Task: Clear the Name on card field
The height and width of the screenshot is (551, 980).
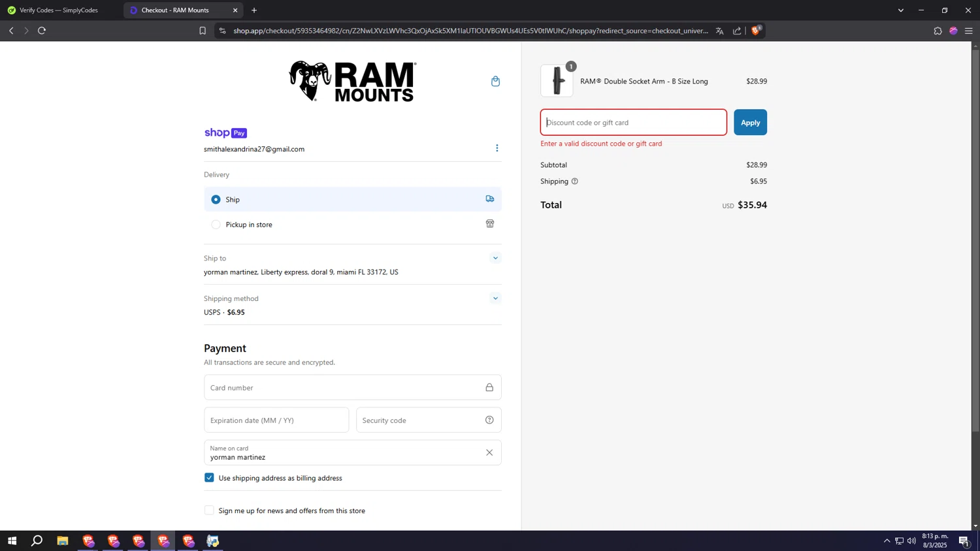Action: click(489, 452)
